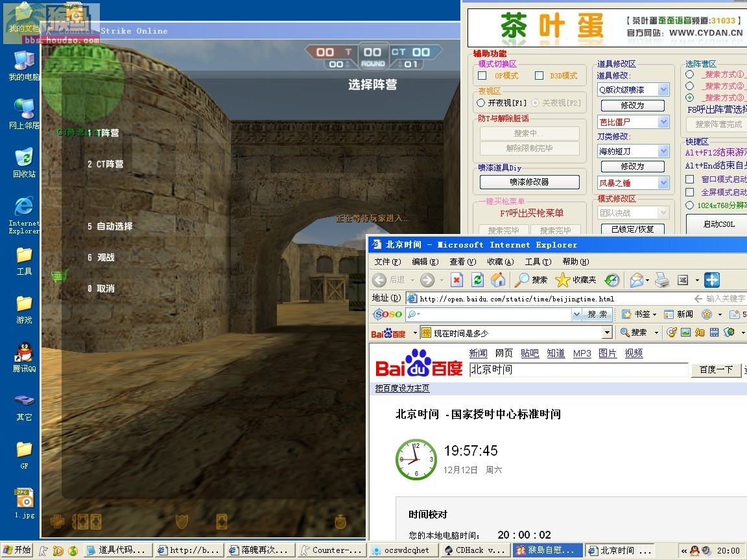Select the 搜索方式③ radio button
Viewport: 747px width, 560px height.
pyautogui.click(x=689, y=97)
